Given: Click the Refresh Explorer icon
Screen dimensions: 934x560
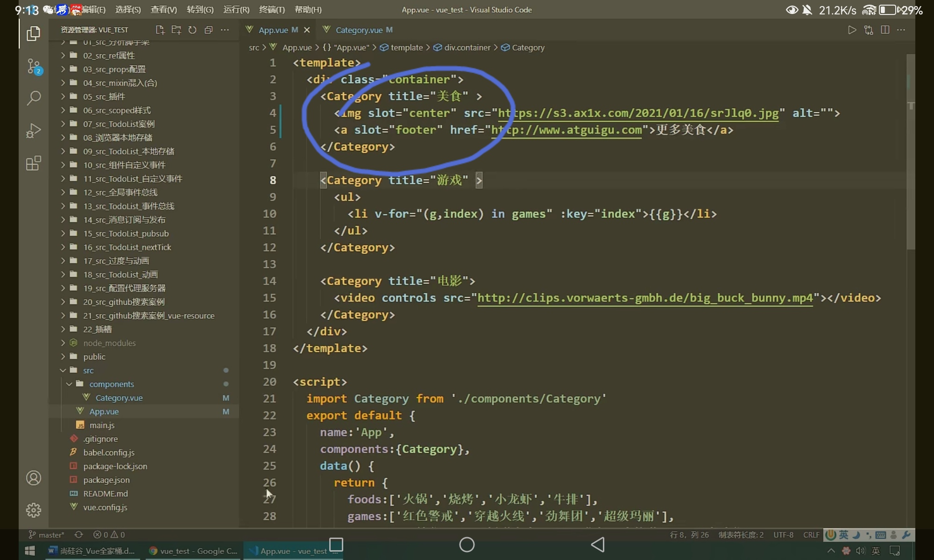Looking at the screenshot, I should (x=192, y=30).
